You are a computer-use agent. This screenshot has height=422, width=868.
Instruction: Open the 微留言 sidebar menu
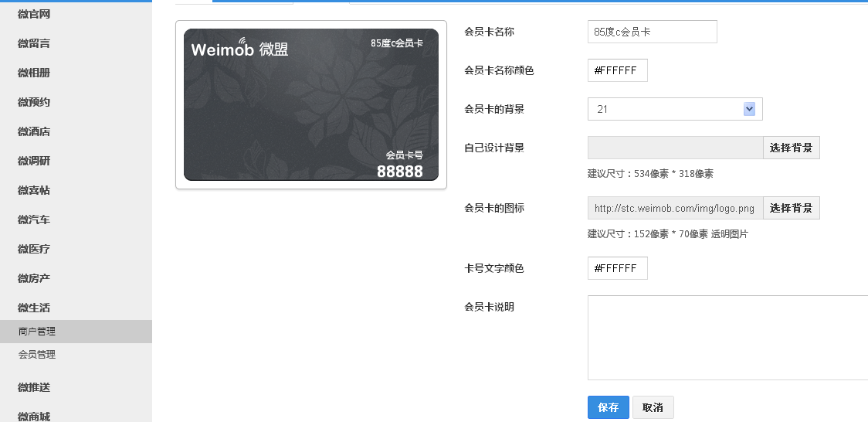(x=34, y=44)
